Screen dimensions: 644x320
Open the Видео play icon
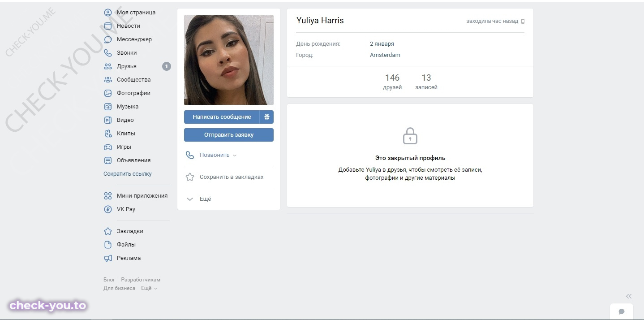(x=108, y=120)
